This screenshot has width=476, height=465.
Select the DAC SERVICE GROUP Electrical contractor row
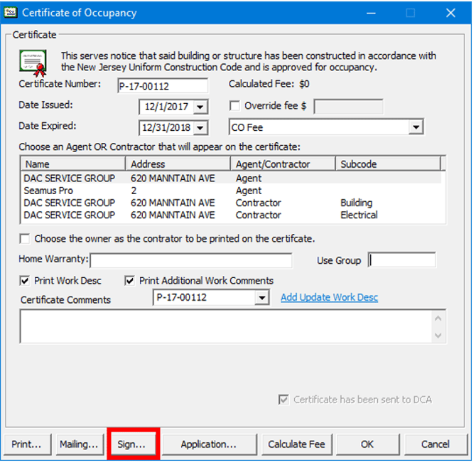[x=232, y=215]
